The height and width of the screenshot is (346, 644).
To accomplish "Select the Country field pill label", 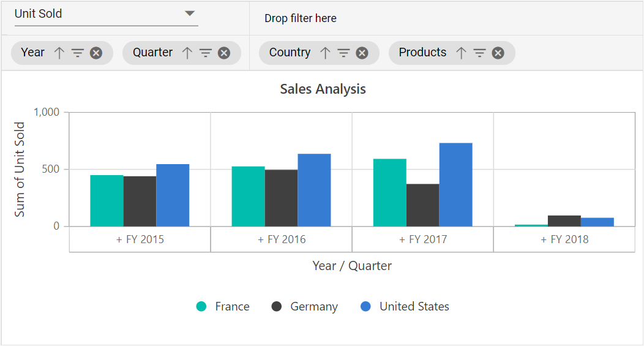I will coord(290,53).
